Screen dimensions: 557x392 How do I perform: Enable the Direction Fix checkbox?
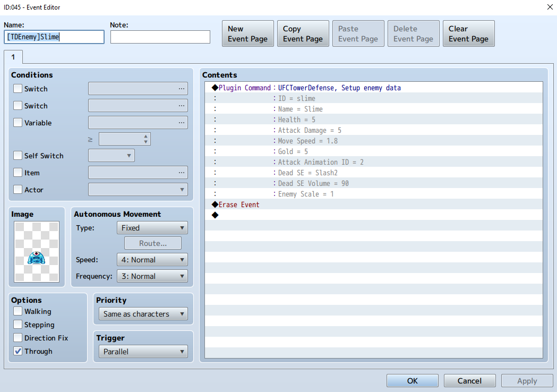18,338
